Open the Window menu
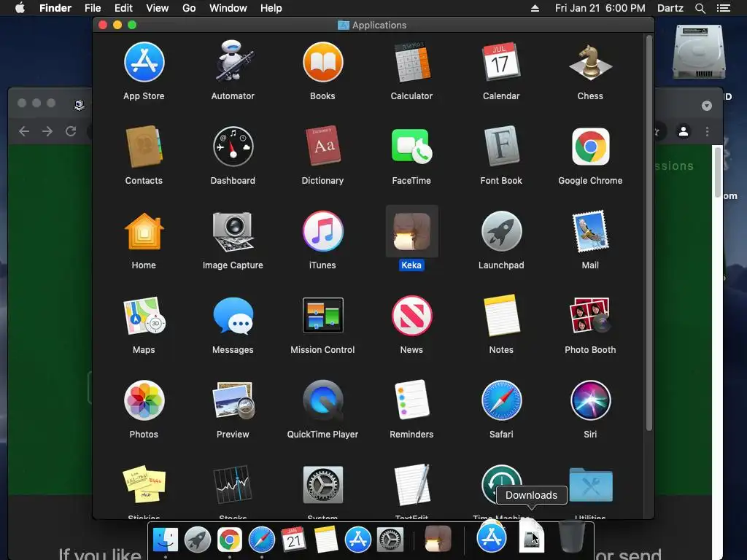 point(228,8)
